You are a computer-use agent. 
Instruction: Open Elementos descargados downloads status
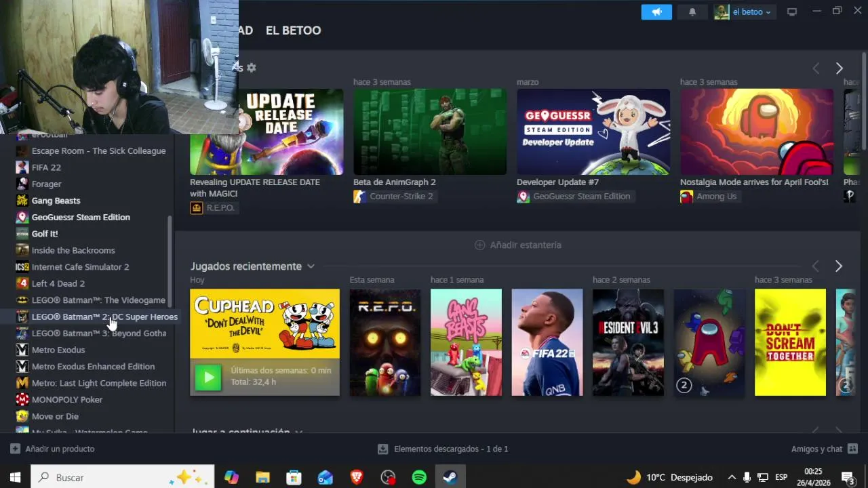coord(443,449)
